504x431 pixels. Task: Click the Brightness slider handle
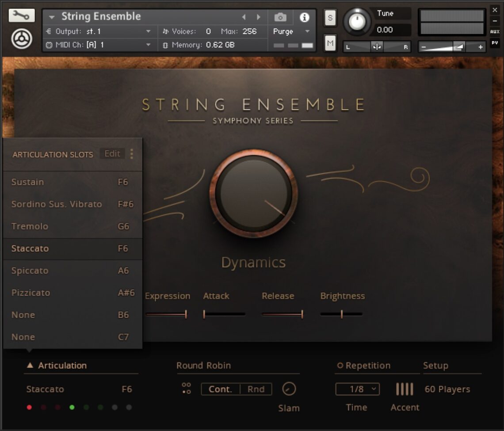coord(342,314)
